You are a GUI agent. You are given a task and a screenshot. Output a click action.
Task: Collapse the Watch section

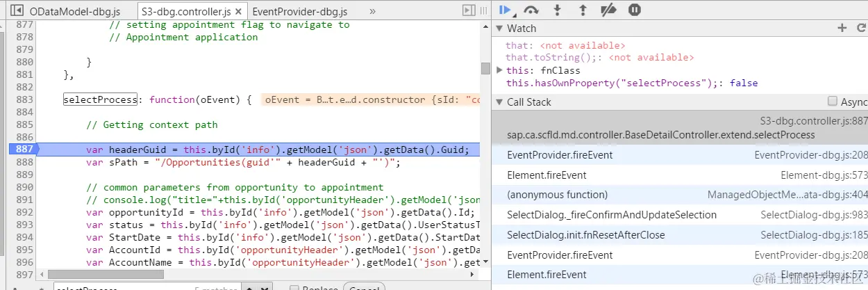click(x=500, y=29)
